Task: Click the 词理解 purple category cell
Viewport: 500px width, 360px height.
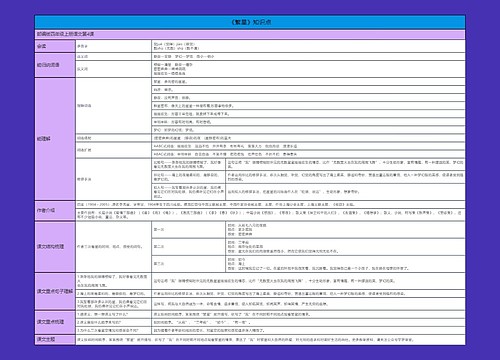Action: (55, 139)
